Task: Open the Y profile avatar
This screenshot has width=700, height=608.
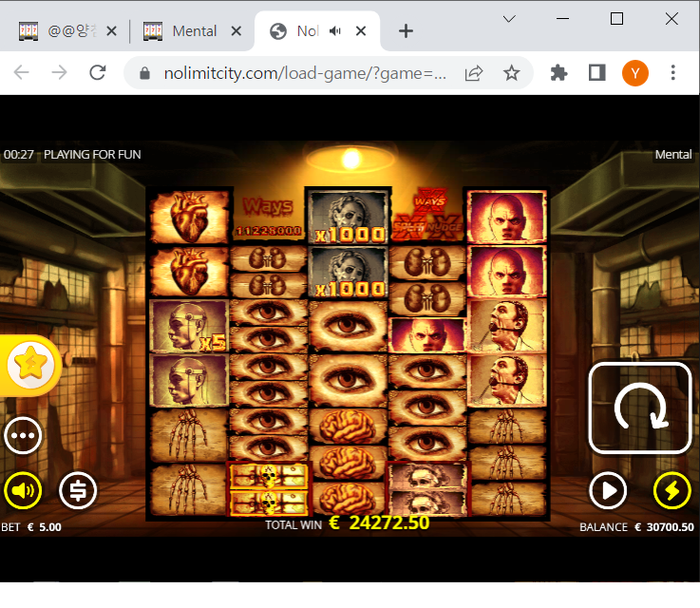Action: click(x=635, y=73)
